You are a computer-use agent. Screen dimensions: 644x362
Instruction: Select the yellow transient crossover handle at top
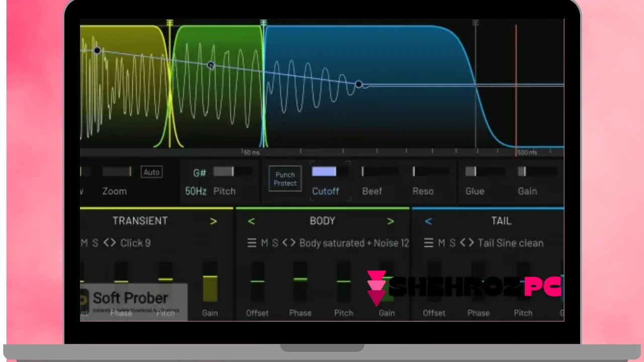170,23
